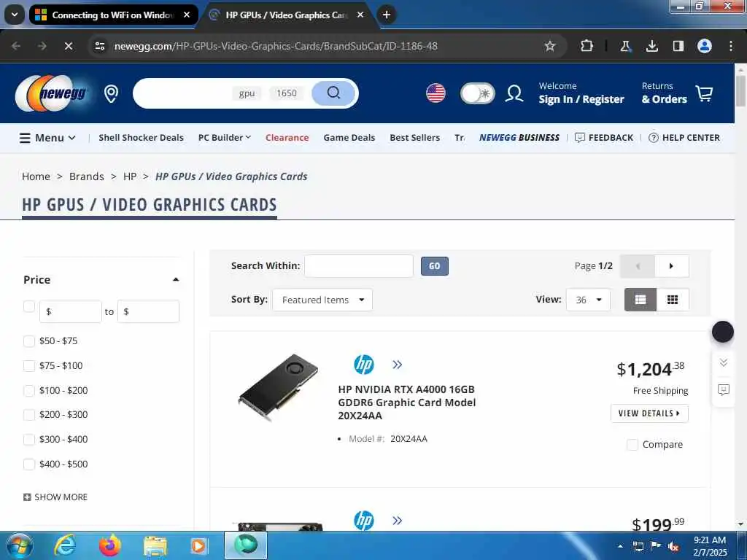The height and width of the screenshot is (560, 747).
Task: Toggle the browser side panel icon
Action: point(678,46)
